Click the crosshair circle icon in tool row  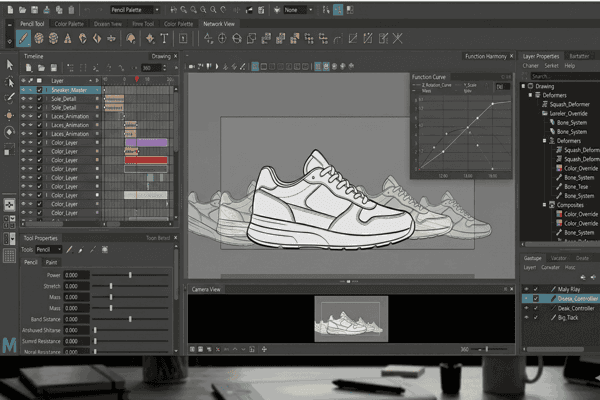pos(222,38)
